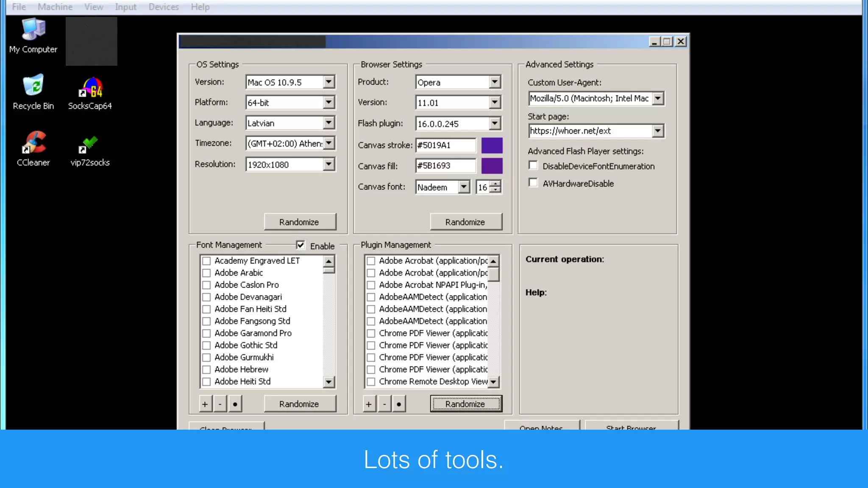
Task: Select the vip72socks desktop shortcut
Action: 90,151
